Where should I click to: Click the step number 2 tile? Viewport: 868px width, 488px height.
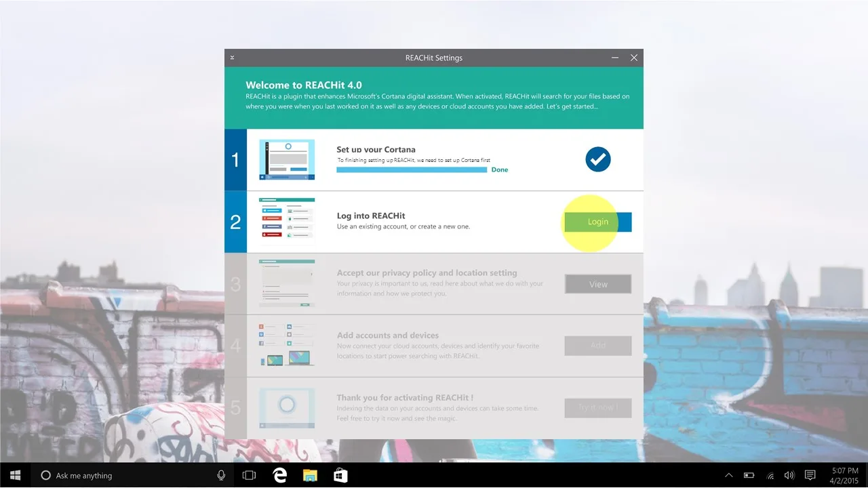tap(235, 222)
